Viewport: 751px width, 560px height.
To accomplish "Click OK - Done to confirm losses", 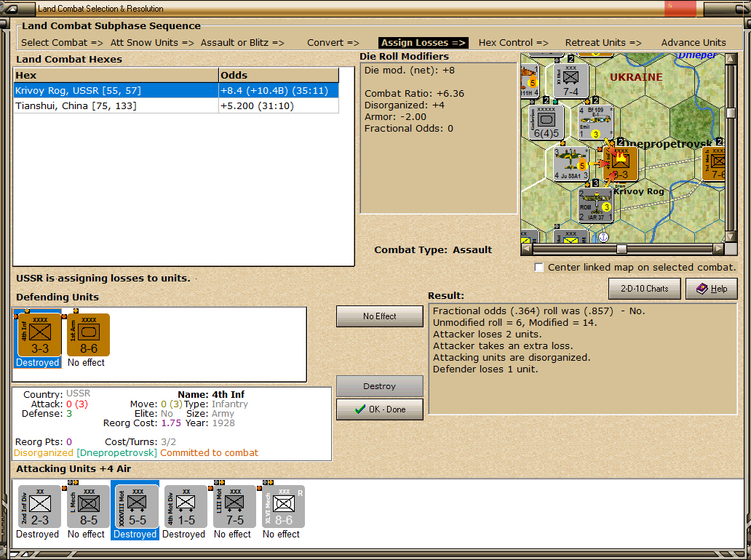I will [380, 409].
